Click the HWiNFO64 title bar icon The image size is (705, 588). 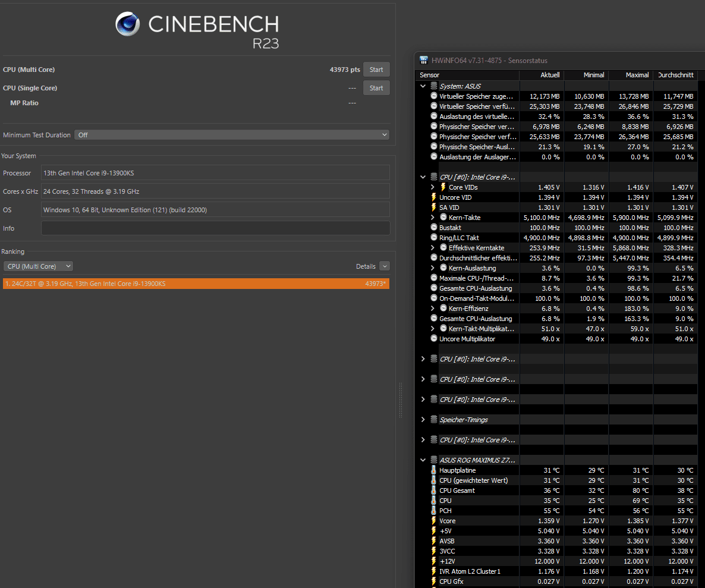424,60
